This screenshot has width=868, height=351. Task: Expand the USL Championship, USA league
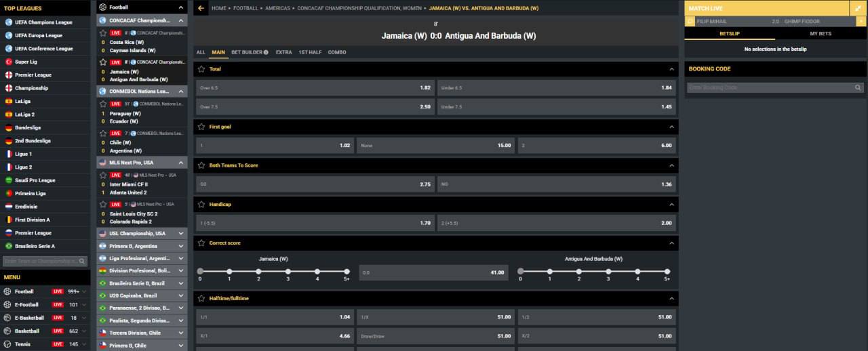pos(181,233)
